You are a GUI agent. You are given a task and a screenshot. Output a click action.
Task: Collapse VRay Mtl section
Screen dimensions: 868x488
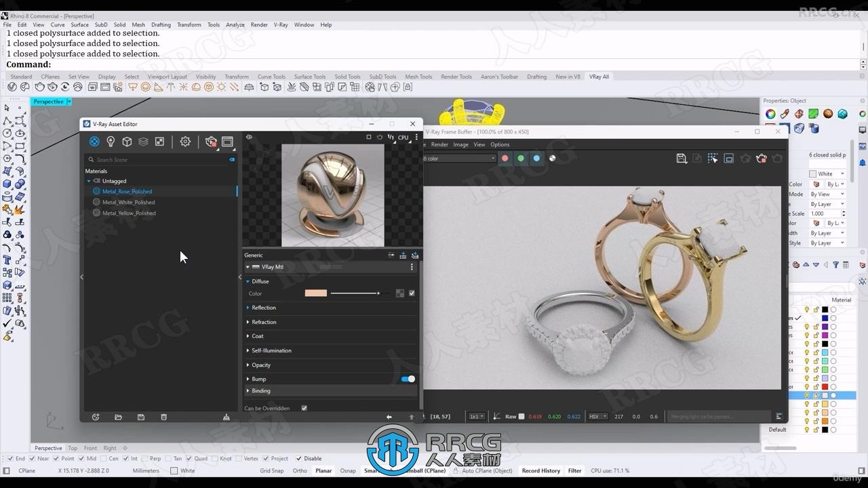[x=248, y=267]
